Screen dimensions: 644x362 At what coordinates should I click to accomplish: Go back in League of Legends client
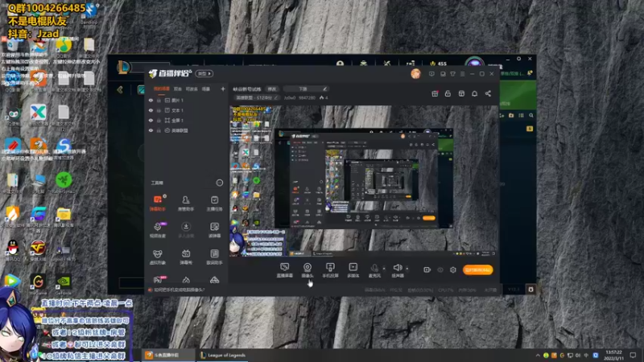(119, 89)
